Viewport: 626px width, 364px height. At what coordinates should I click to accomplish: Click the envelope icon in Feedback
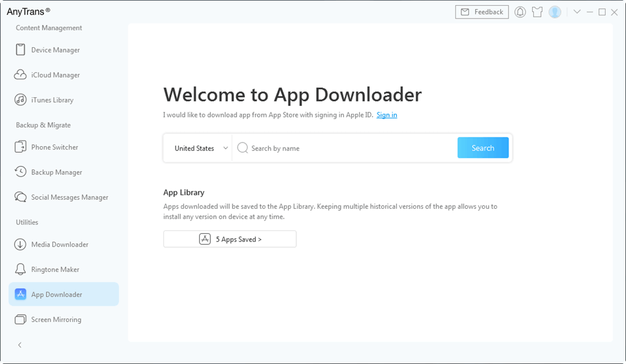coord(465,12)
